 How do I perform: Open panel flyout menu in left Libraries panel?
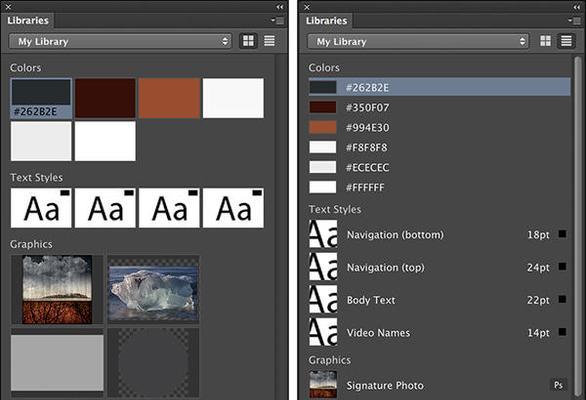point(278,21)
